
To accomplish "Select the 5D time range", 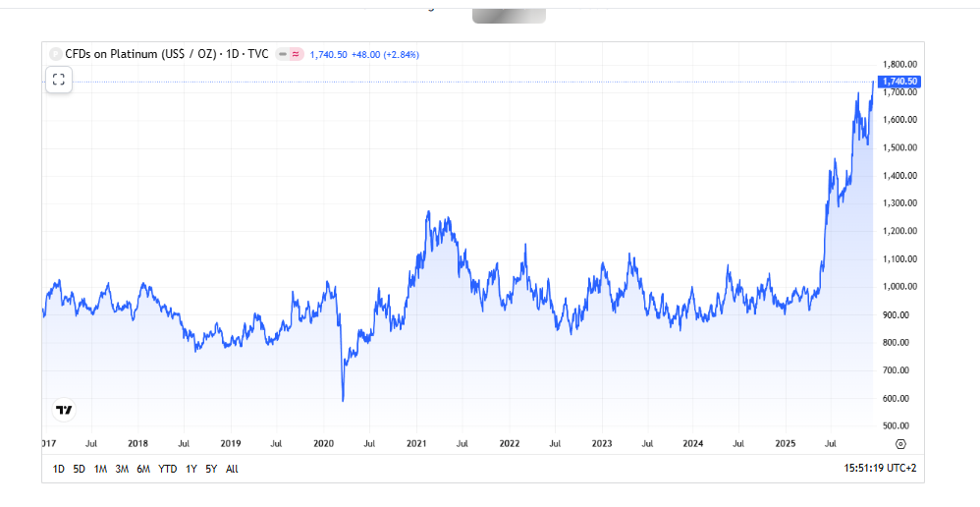I will (x=80, y=470).
